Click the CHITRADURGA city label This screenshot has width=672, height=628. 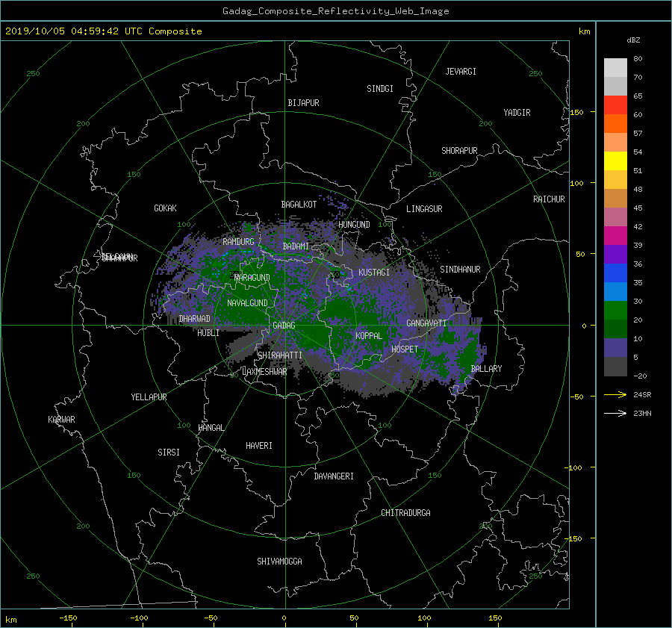406,513
